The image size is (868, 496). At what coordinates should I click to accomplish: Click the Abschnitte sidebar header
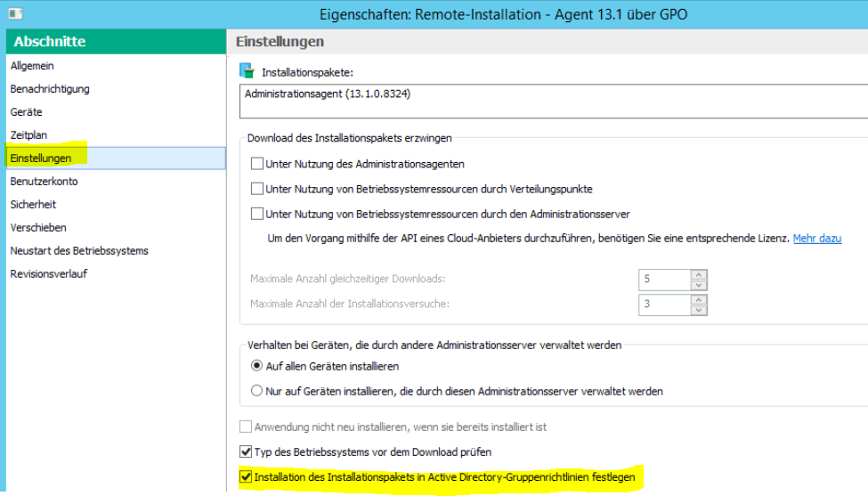[x=117, y=42]
